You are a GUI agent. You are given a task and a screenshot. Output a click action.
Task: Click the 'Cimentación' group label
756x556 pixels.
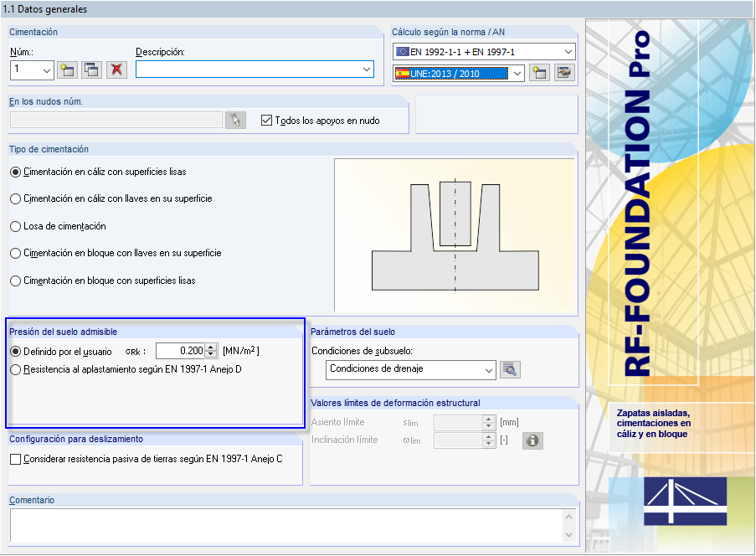(x=33, y=32)
